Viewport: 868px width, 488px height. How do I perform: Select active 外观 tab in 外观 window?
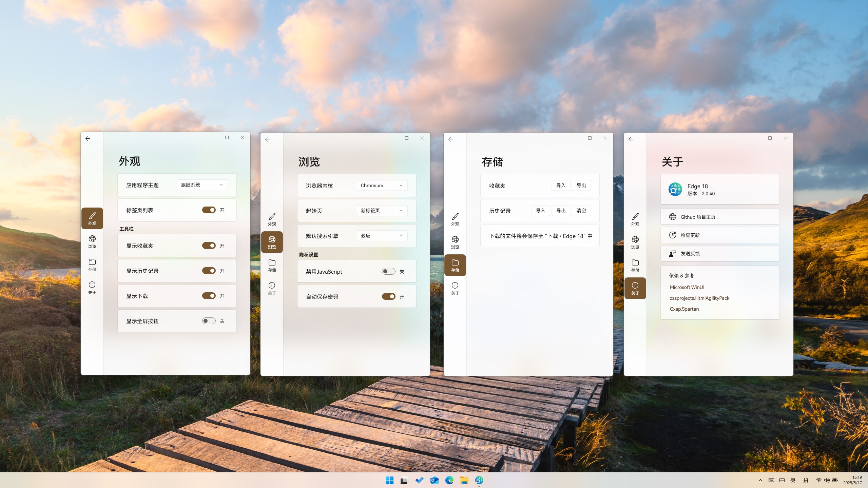point(92,218)
